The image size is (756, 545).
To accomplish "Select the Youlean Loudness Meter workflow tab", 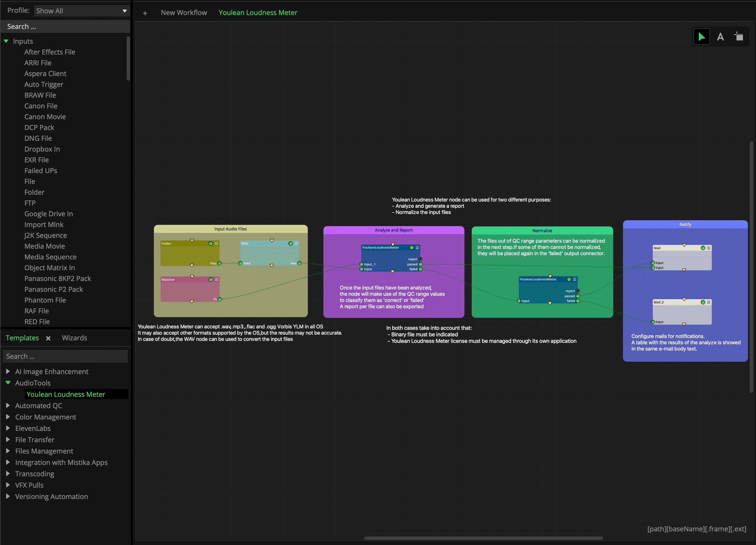I will pyautogui.click(x=258, y=13).
